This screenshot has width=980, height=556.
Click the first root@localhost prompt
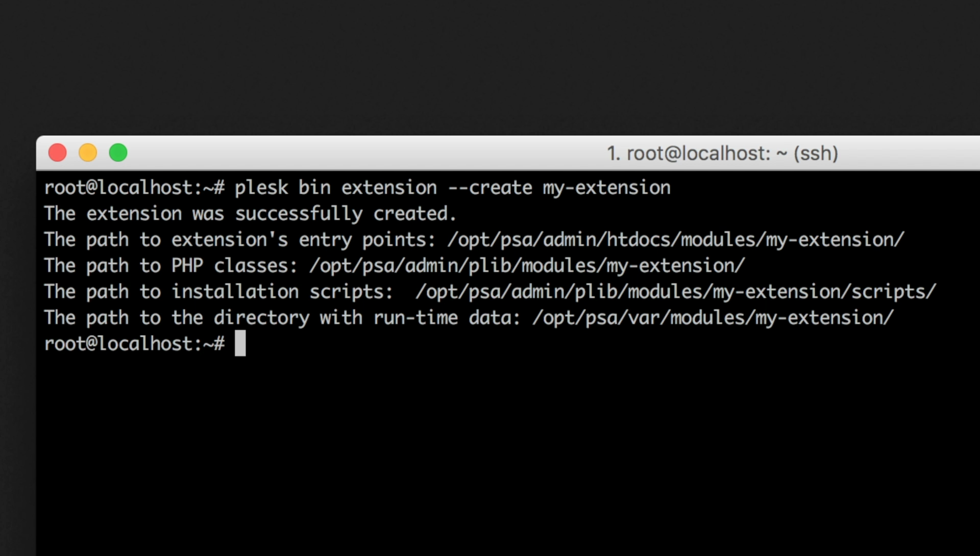pyautogui.click(x=135, y=187)
